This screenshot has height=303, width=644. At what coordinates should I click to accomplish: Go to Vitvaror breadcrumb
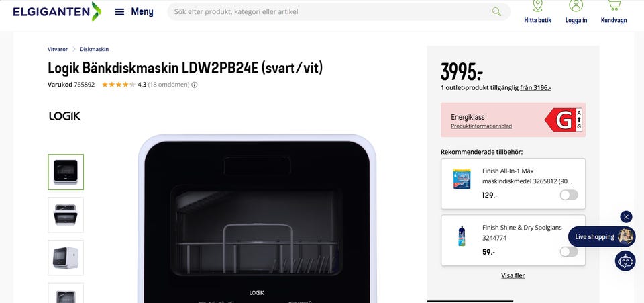click(x=58, y=49)
